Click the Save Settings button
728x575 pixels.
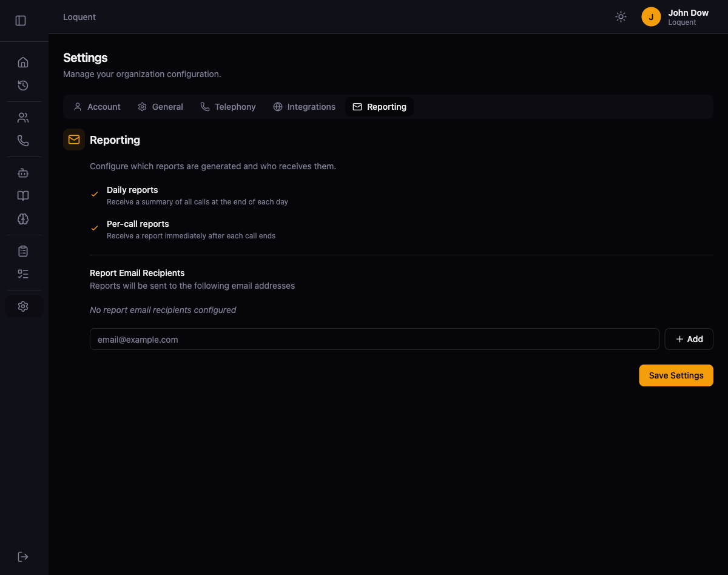tap(676, 375)
